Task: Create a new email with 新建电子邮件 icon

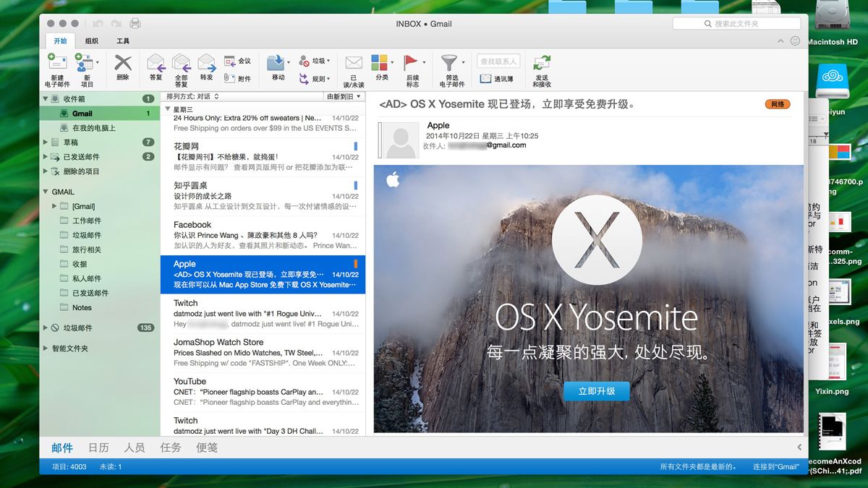Action: click(x=58, y=63)
